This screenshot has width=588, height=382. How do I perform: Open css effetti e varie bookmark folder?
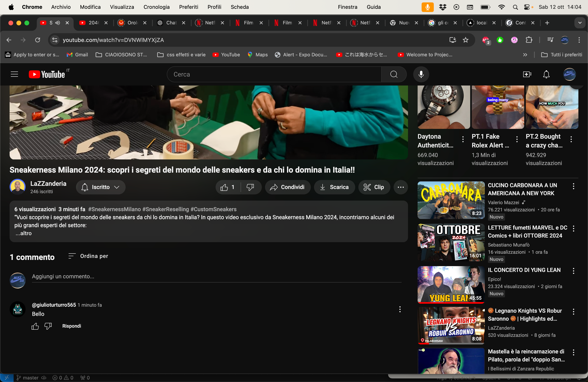pos(181,55)
